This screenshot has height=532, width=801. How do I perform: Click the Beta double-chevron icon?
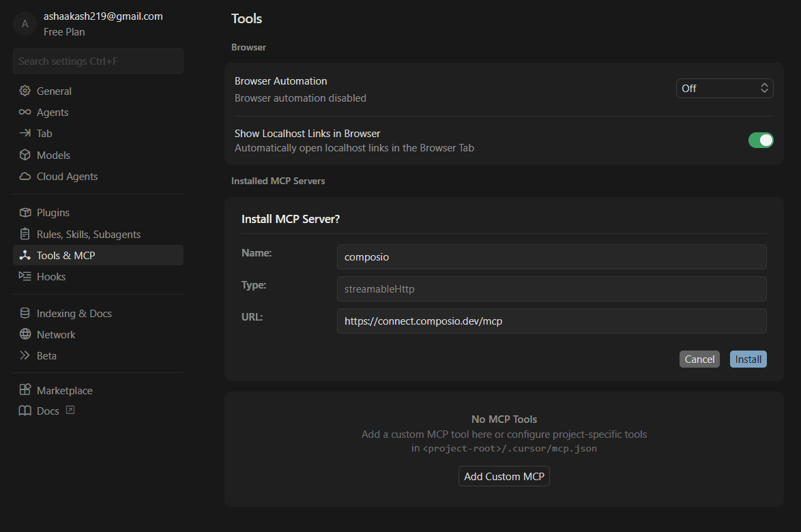point(25,355)
